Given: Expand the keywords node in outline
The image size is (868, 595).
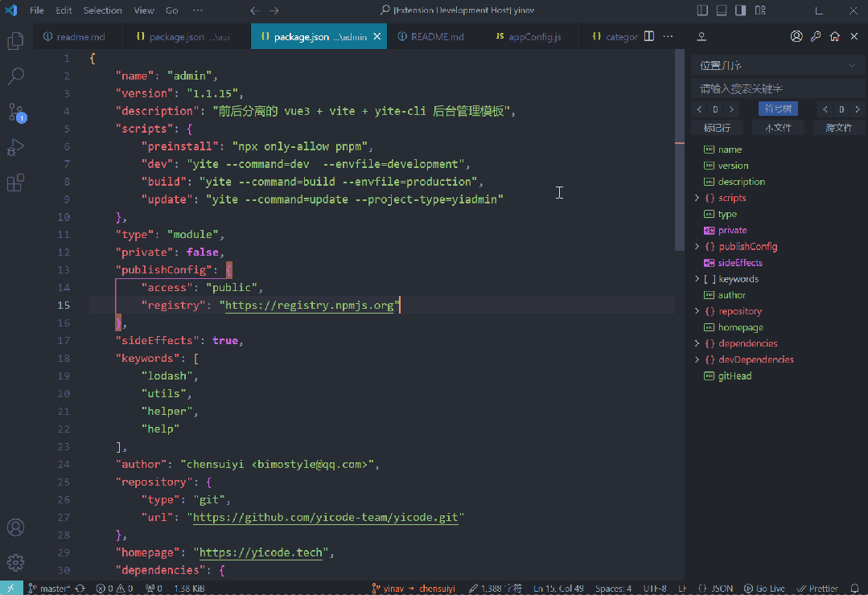Looking at the screenshot, I should point(697,279).
